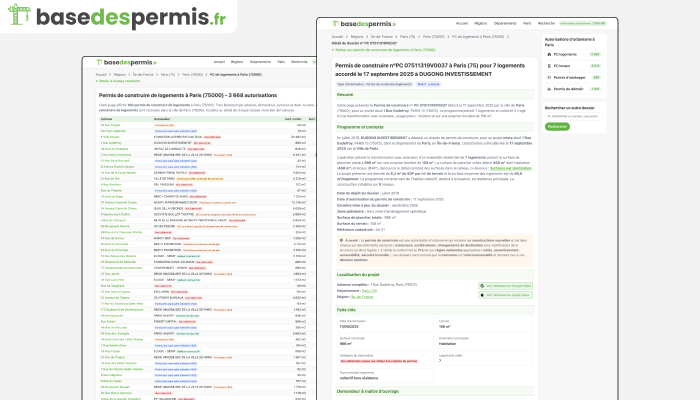Click search field under Rechercher un autre dossier
The height and width of the screenshot is (400, 700).
[x=574, y=117]
